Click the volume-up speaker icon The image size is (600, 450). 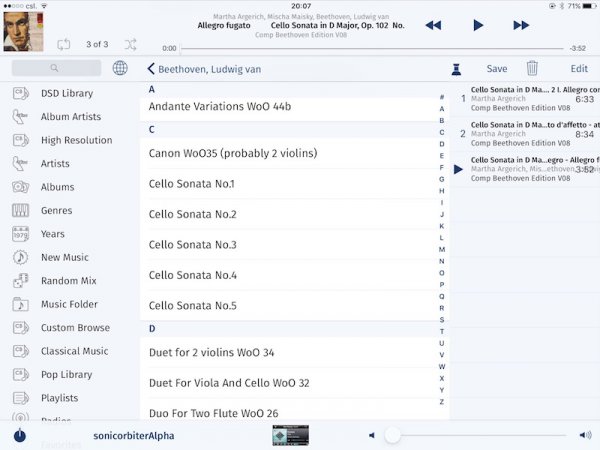click(585, 435)
